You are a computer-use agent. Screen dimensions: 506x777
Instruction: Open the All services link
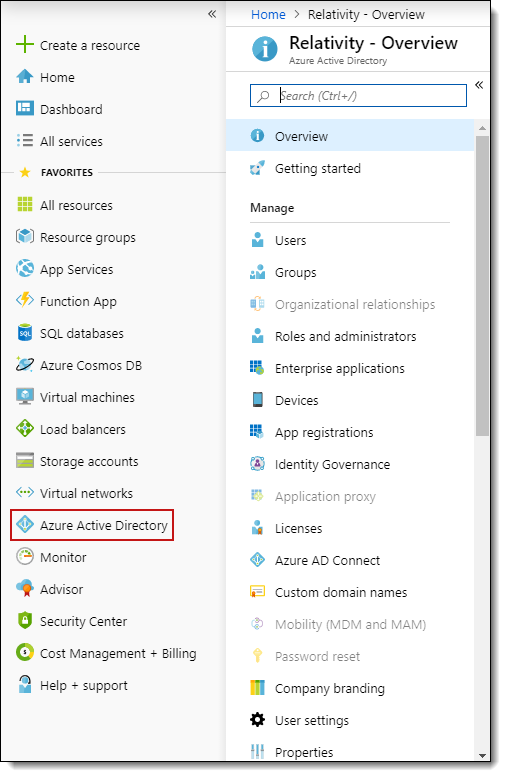click(71, 141)
